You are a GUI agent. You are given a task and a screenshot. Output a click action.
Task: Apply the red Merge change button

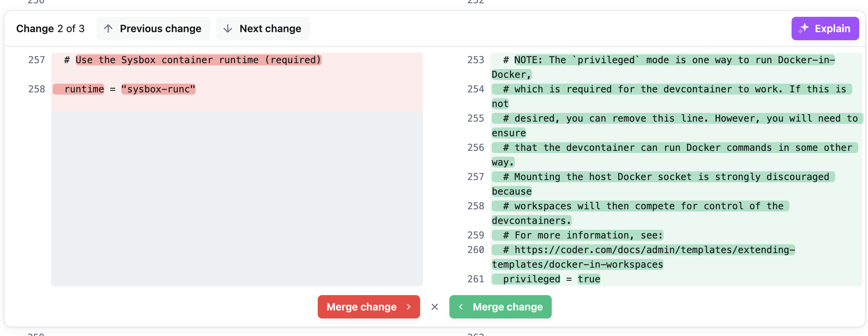pos(361,307)
